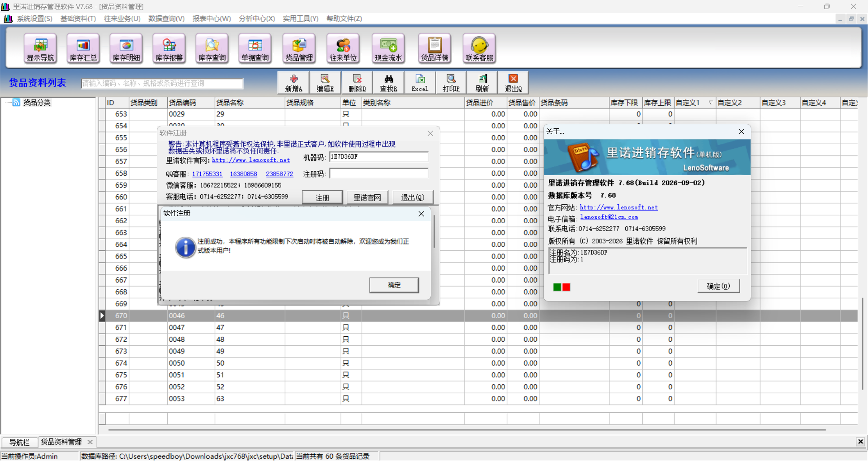Click the green color square in About dialog
This screenshot has width=868, height=461.
point(557,287)
